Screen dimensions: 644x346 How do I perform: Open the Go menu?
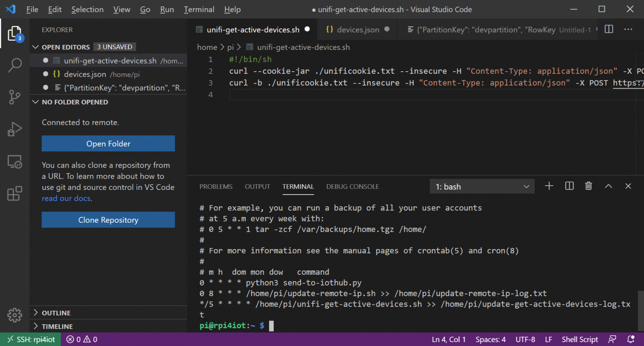tap(145, 9)
